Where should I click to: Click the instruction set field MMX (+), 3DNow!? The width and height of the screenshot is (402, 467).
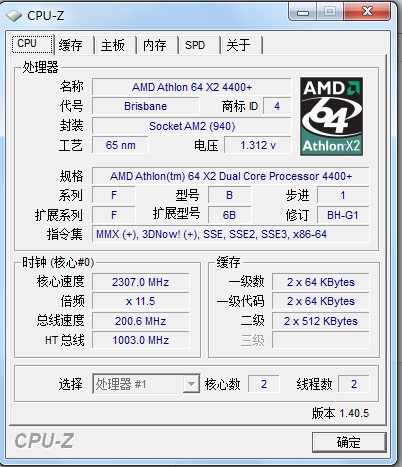pos(231,234)
